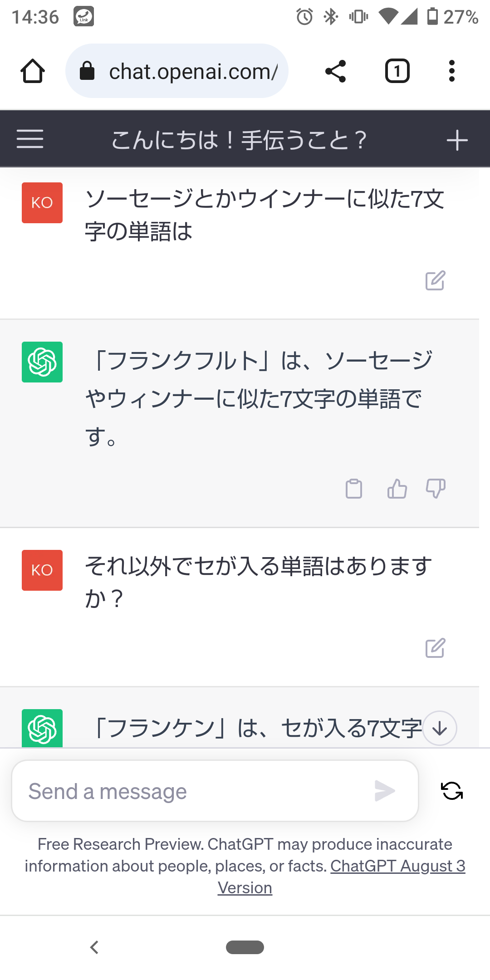
Task: Focus the Send a message field
Action: [x=195, y=791]
